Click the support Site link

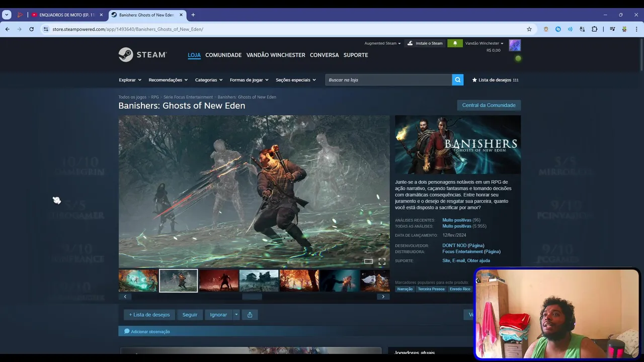point(446,260)
